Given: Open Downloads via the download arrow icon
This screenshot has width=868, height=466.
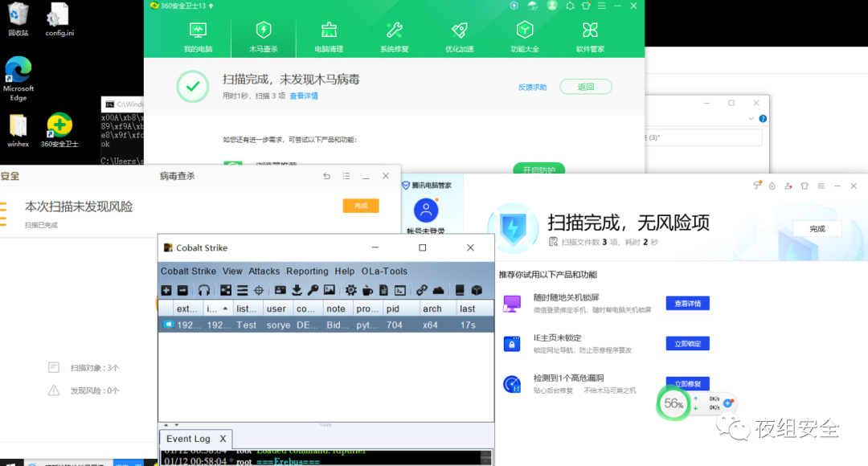Looking at the screenshot, I should [x=297, y=290].
